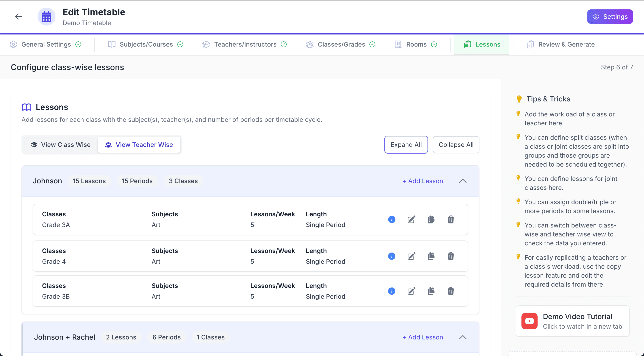Click the '15 Lessons' badge
This screenshot has height=356, width=644.
pyautogui.click(x=89, y=181)
